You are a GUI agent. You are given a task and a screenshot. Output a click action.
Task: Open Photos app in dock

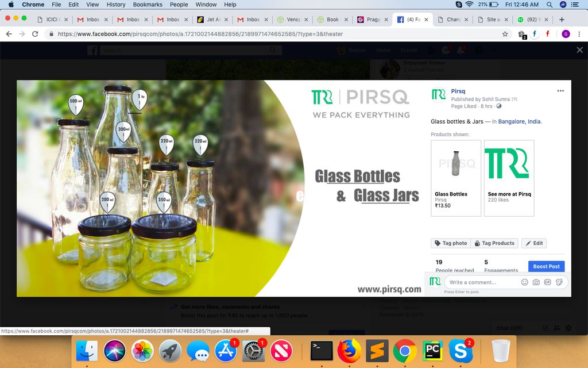[142, 351]
